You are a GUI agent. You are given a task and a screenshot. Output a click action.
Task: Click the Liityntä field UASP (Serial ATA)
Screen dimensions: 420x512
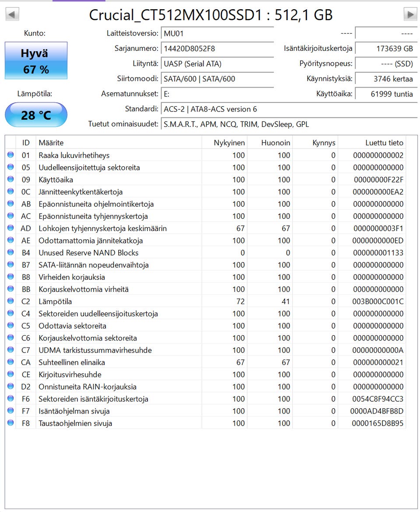[x=217, y=64]
